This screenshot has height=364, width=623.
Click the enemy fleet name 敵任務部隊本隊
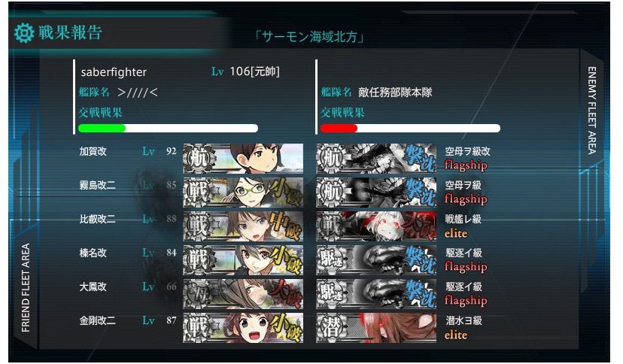pyautogui.click(x=395, y=93)
